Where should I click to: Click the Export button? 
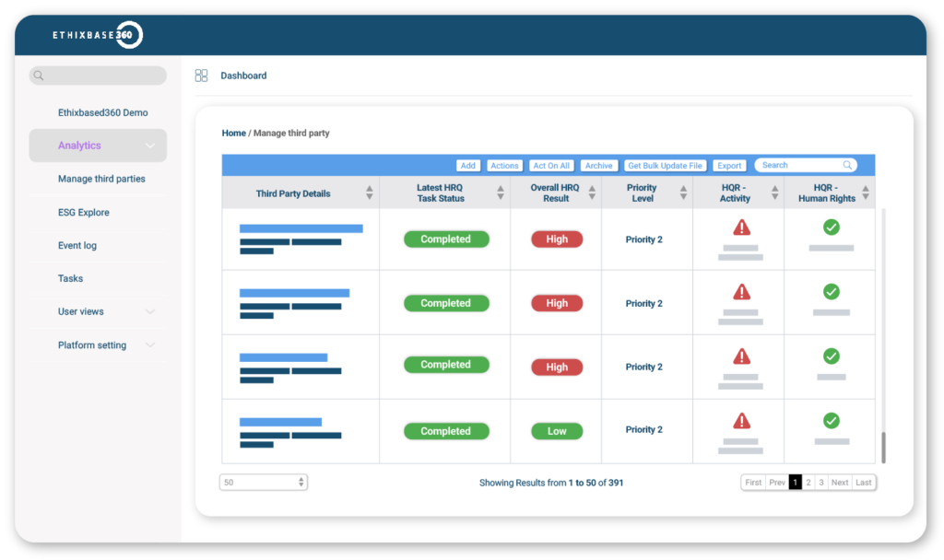click(729, 166)
